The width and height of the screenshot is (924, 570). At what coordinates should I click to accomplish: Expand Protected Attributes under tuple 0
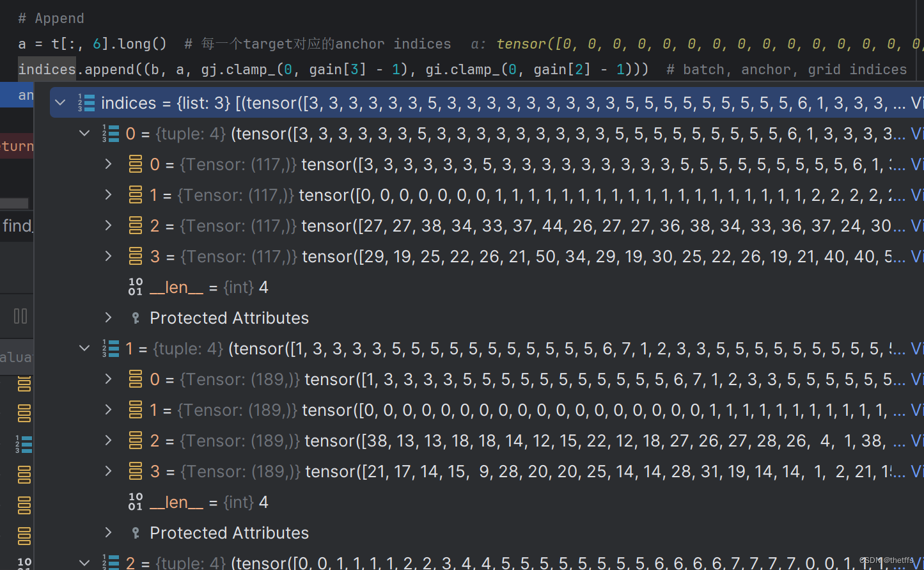point(109,317)
